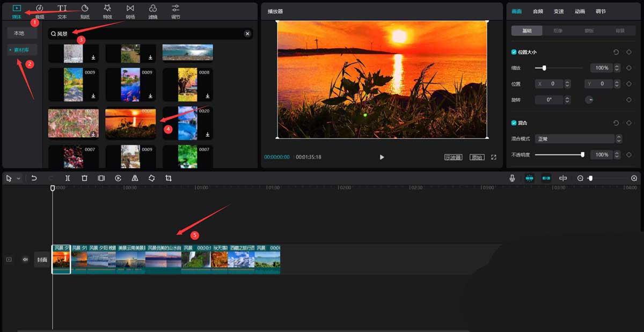The height and width of the screenshot is (332, 644).
Task: Click the undo arrow in timeline toolbar
Action: (34, 178)
